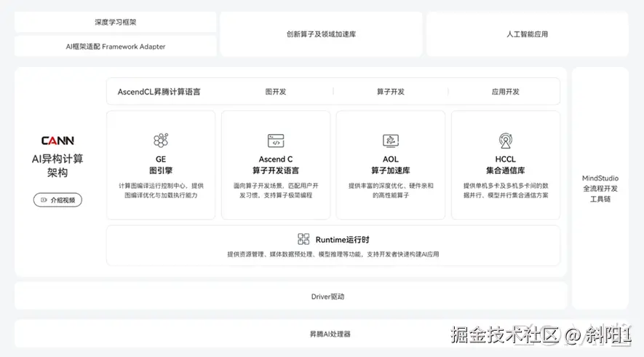Viewport: 644px width, 357px height.
Task: Click Runtime description 提供资源管理
Action: pos(333,254)
